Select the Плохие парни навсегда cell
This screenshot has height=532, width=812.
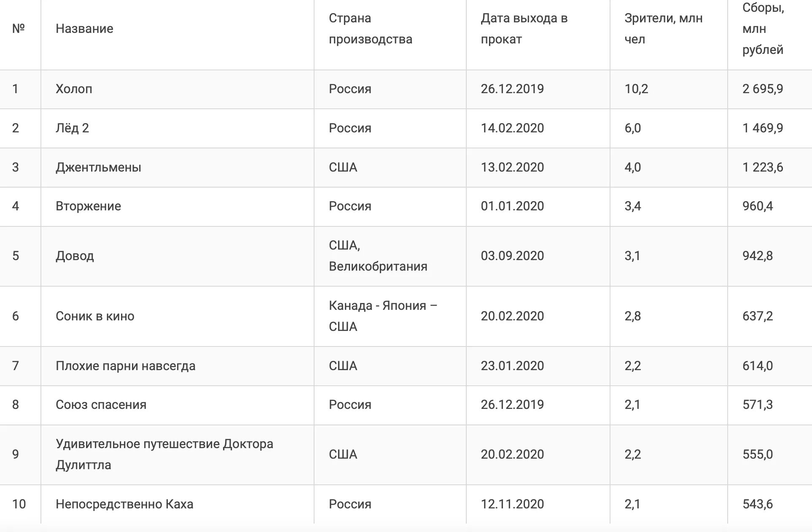point(125,366)
